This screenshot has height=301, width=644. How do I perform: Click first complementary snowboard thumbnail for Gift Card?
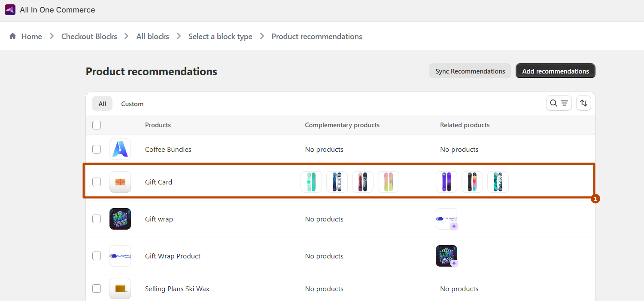[311, 182]
